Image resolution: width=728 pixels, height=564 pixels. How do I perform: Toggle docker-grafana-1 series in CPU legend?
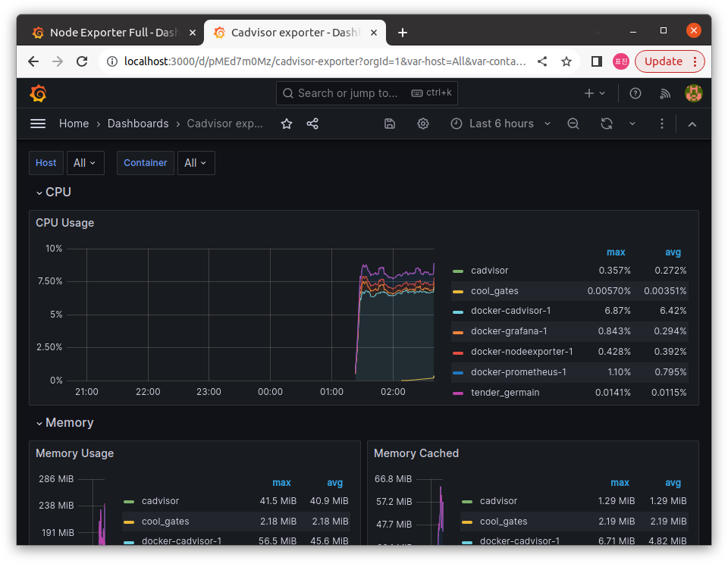[509, 331]
